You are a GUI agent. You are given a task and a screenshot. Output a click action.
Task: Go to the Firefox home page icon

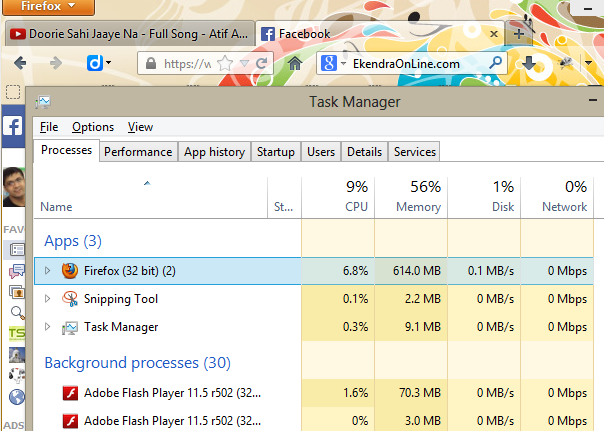pos(295,63)
